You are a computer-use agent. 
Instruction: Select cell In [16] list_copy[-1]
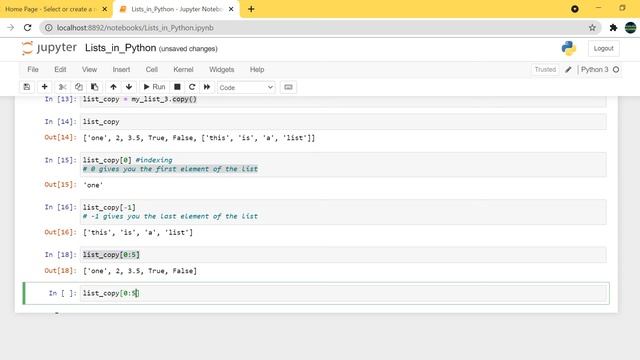coord(343,212)
